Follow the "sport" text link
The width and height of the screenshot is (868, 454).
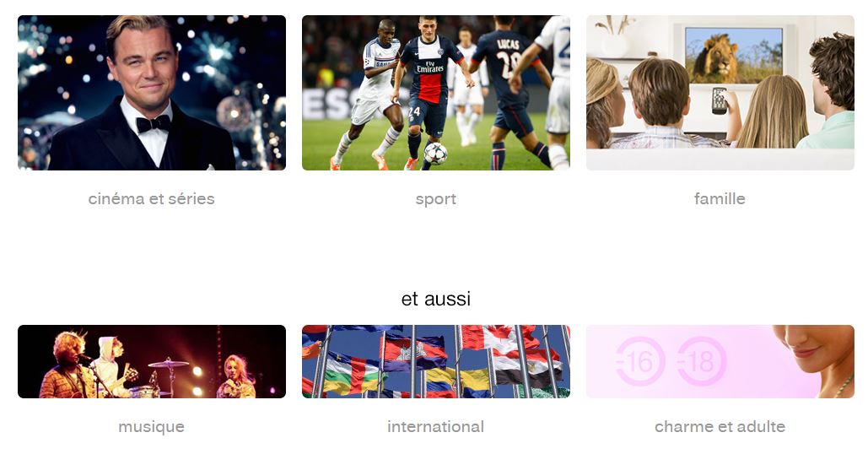tap(435, 199)
